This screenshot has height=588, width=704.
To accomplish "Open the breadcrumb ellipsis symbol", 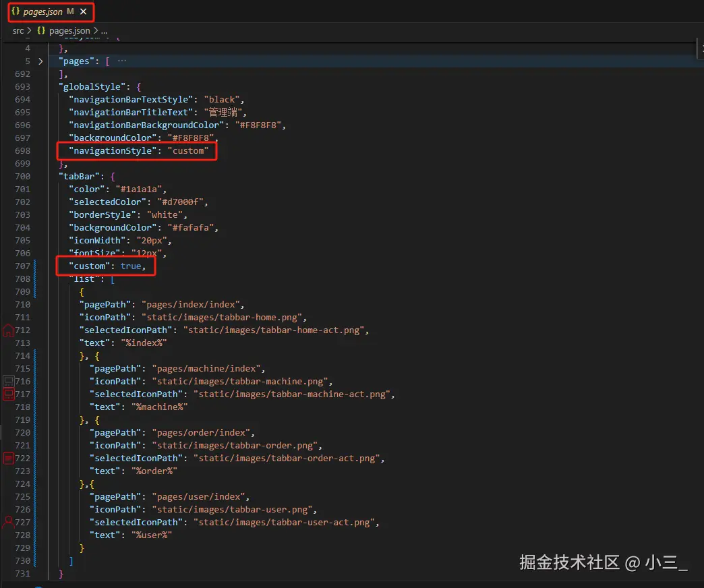I will (104, 30).
